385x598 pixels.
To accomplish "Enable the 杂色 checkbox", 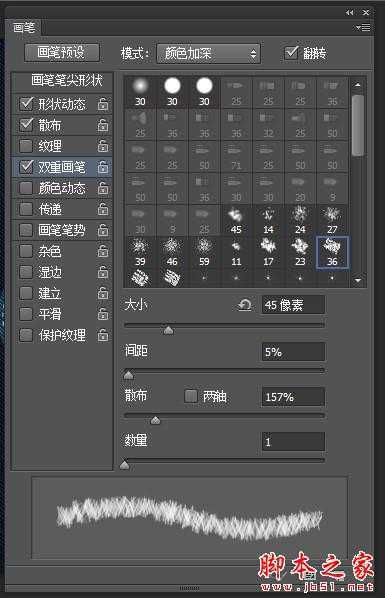I will point(26,251).
